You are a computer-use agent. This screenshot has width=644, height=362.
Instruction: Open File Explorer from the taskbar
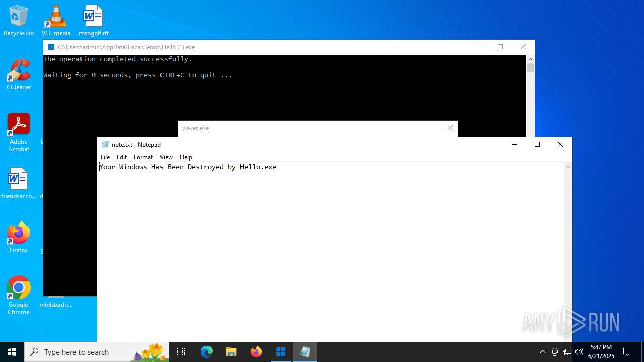tap(231, 352)
